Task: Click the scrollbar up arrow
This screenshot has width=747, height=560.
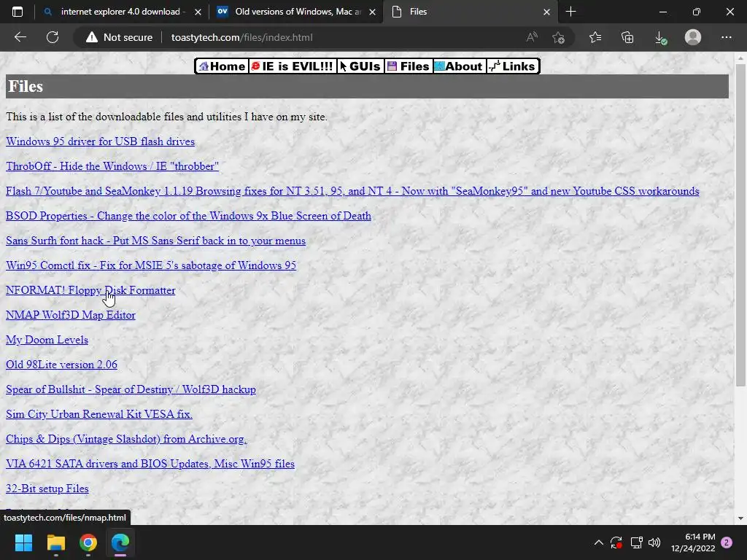Action: [740, 58]
